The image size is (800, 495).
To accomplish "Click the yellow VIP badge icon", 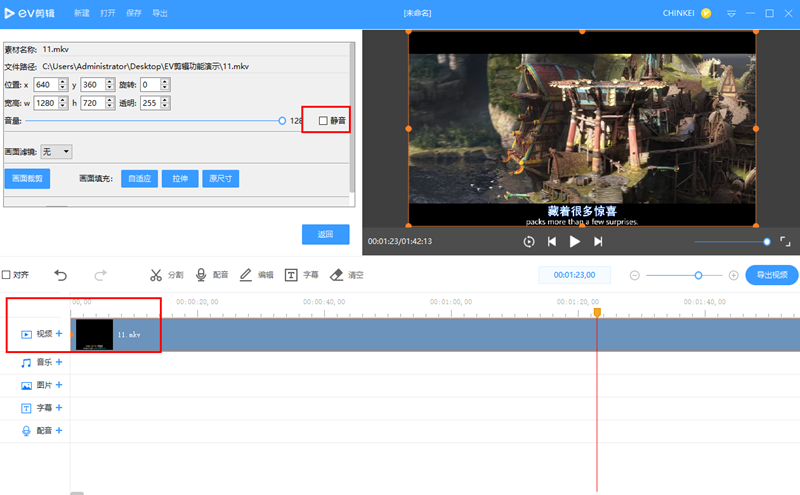I will pos(706,13).
